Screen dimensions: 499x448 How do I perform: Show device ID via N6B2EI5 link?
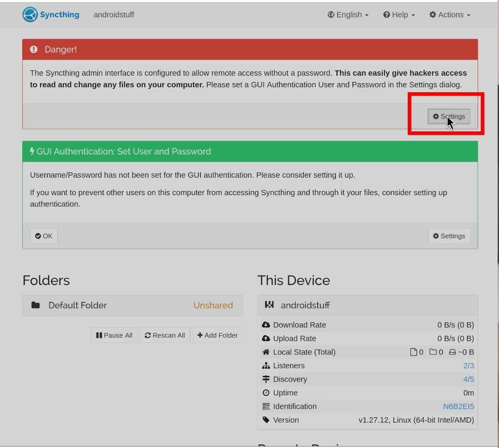tap(458, 406)
